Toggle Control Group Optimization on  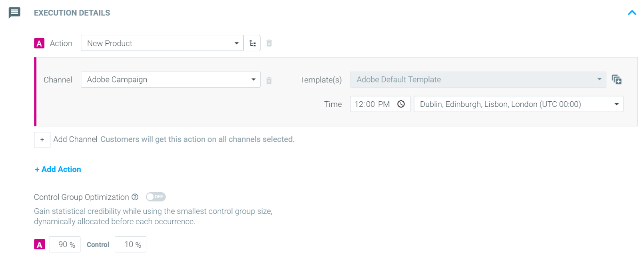[x=155, y=197]
